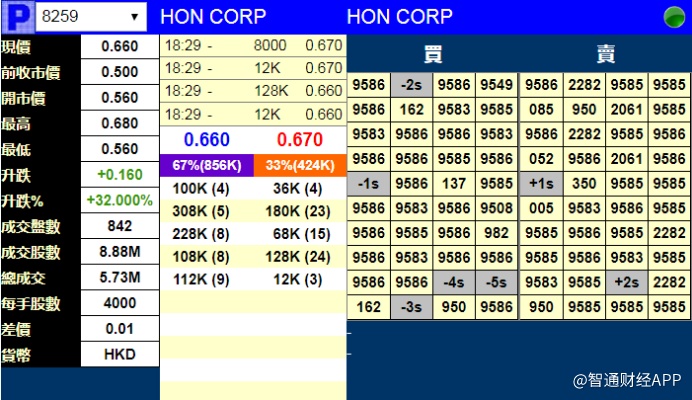
Task: Select ask queue entry 12K (3)
Action: [297, 279]
